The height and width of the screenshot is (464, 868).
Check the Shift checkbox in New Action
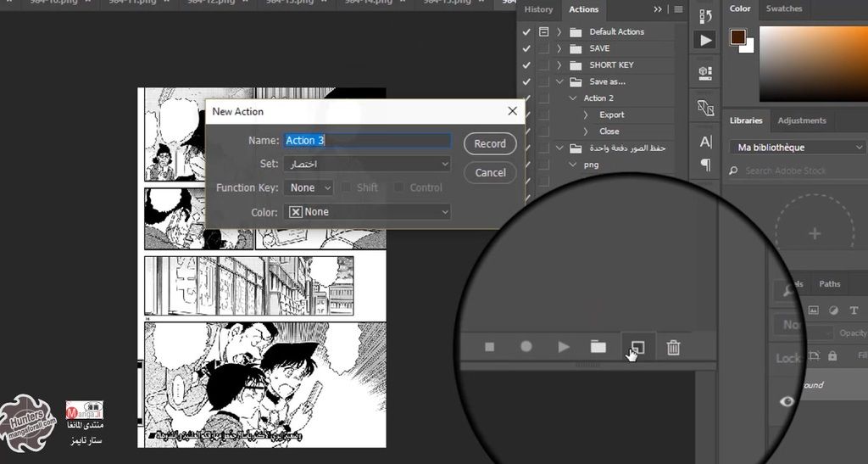[346, 187]
